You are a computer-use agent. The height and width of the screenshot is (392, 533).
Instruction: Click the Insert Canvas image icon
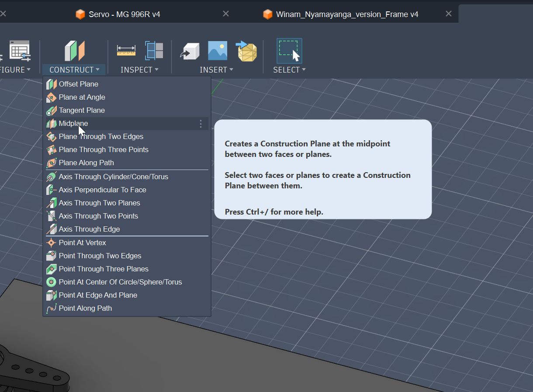[x=218, y=51]
